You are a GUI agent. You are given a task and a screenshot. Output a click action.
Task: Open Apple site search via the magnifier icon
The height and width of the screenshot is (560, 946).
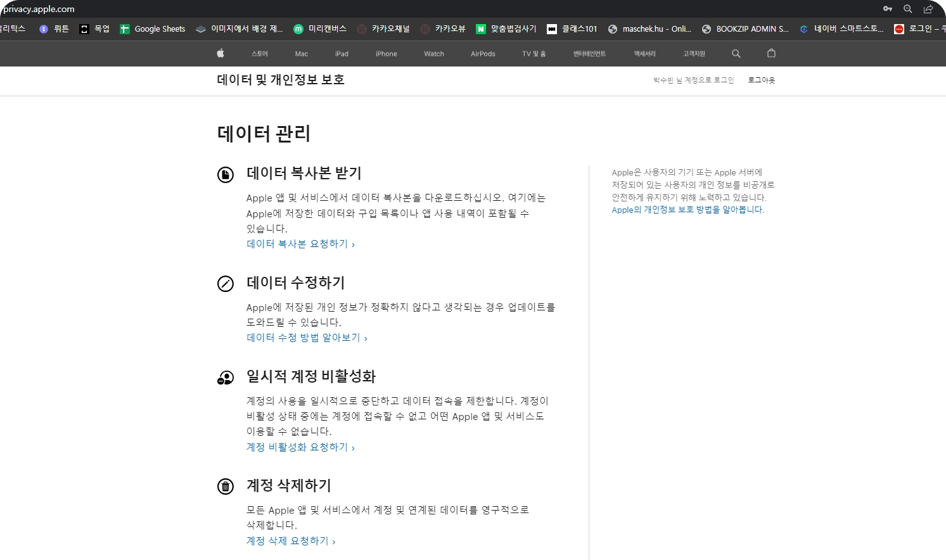pyautogui.click(x=736, y=54)
